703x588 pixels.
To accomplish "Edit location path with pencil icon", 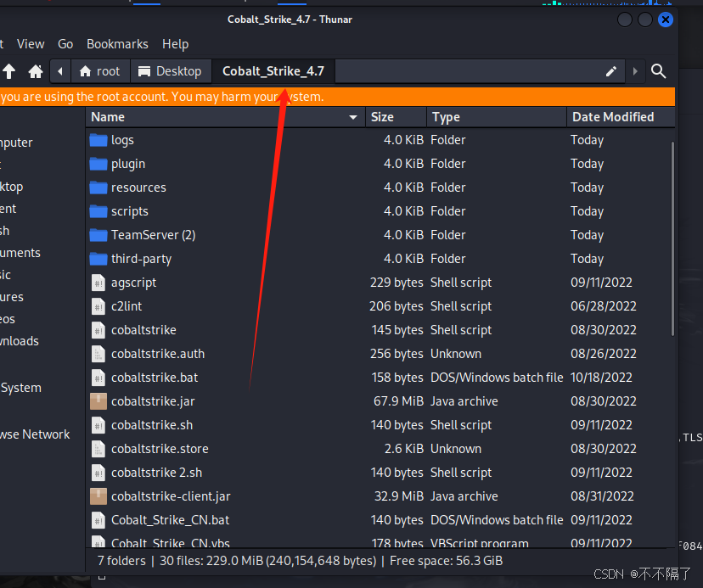I will pyautogui.click(x=610, y=71).
